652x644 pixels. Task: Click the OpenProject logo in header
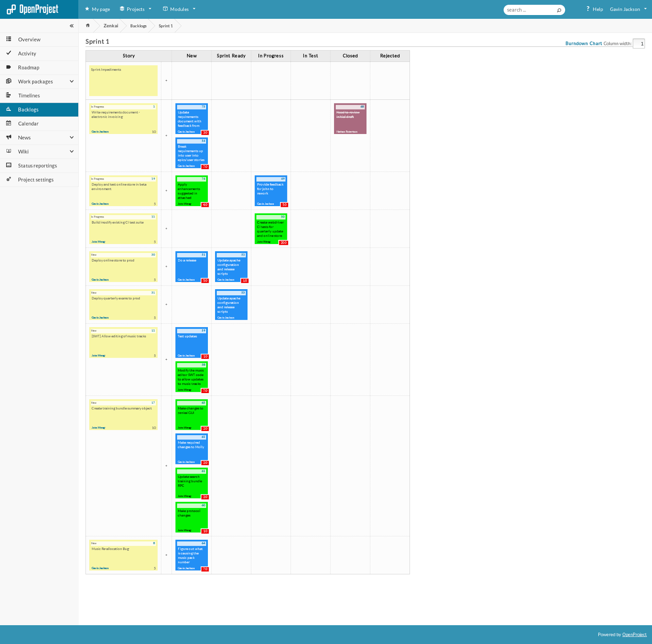click(33, 9)
